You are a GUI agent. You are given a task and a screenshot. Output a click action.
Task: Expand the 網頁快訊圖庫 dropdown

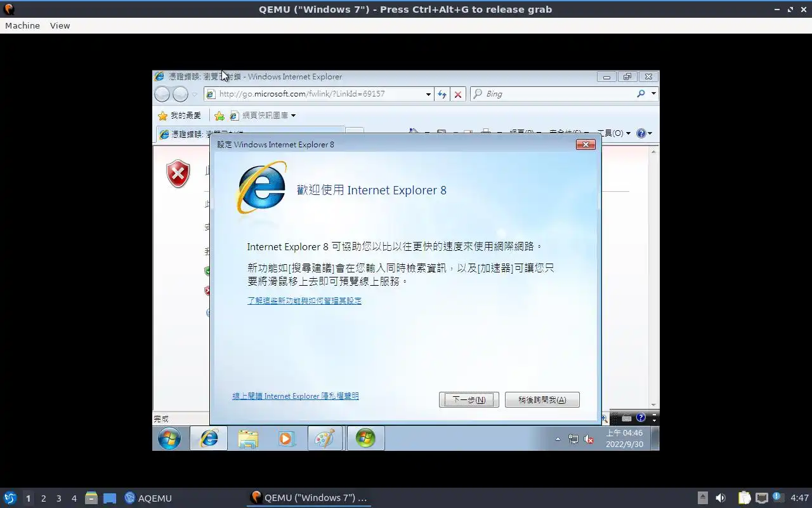click(293, 116)
